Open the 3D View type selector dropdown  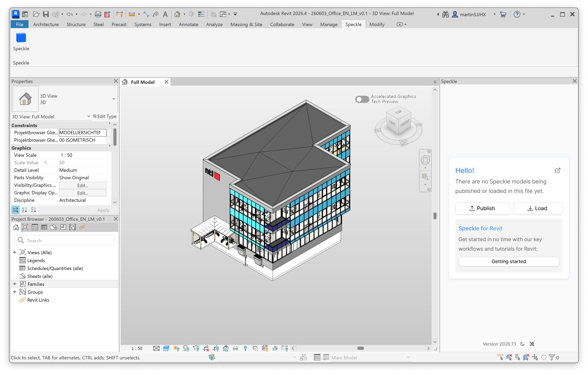(x=113, y=99)
